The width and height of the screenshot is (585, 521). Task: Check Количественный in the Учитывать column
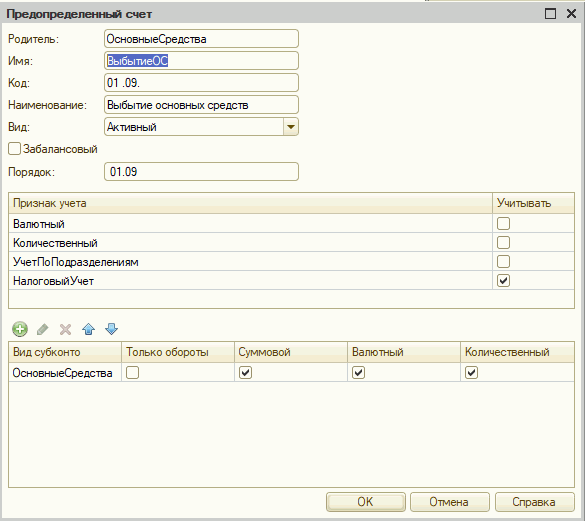503,243
